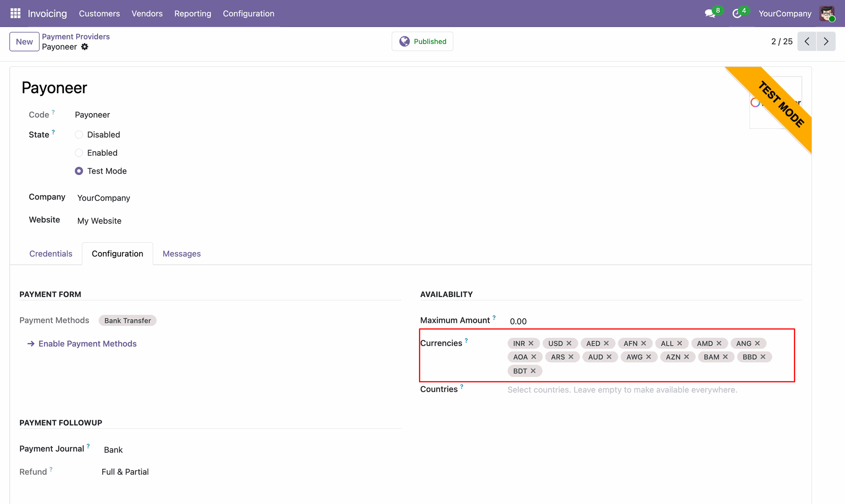The width and height of the screenshot is (845, 504).
Task: Remove the USD currency tag
Action: (569, 343)
